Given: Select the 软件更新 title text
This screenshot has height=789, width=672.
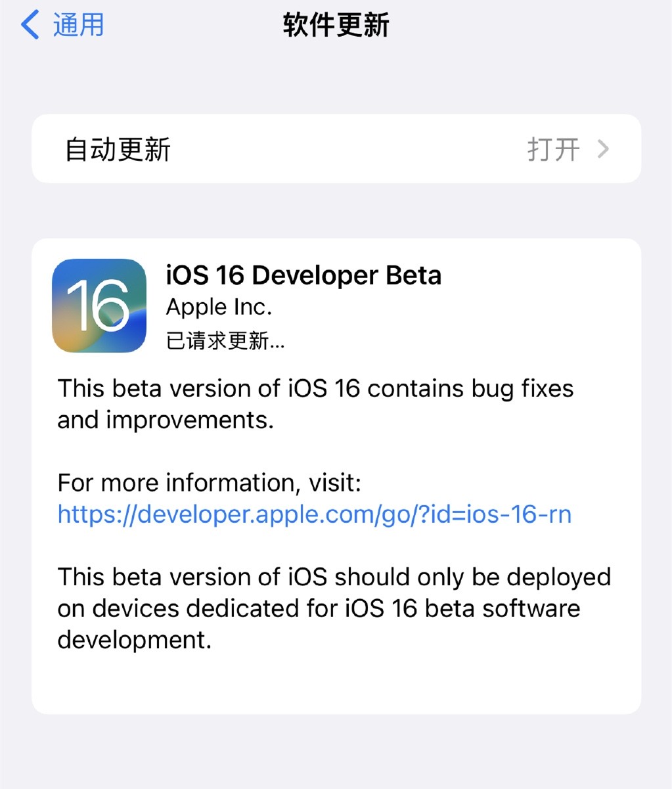Looking at the screenshot, I should 336,25.
